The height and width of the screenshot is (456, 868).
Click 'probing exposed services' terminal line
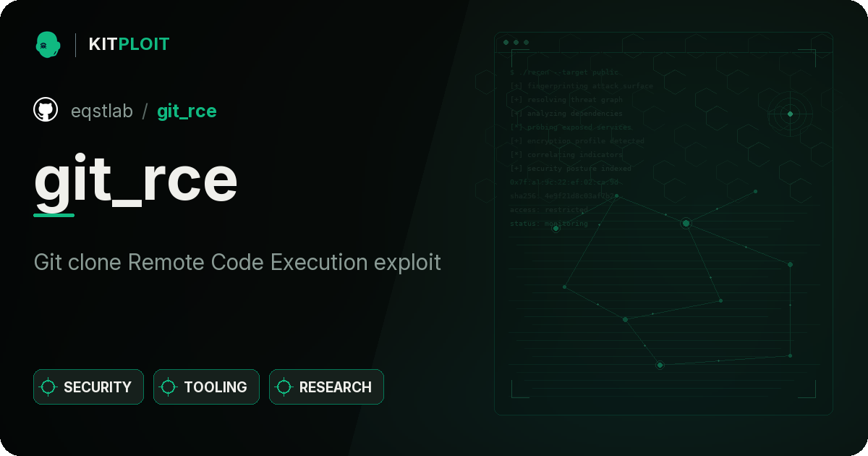pyautogui.click(x=570, y=127)
